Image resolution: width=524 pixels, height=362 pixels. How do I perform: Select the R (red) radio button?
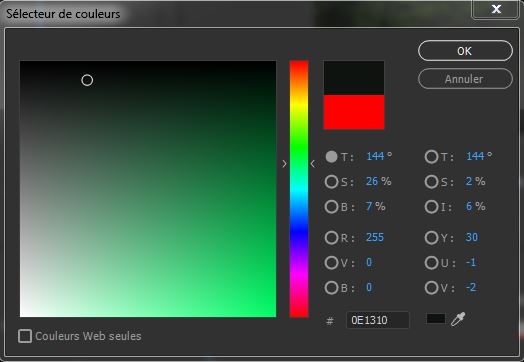coord(331,238)
